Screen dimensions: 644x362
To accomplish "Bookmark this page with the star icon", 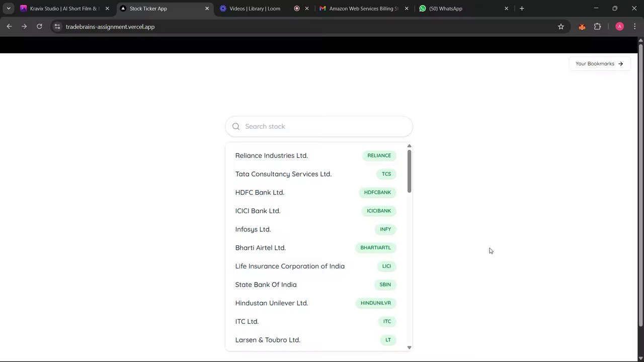I will pyautogui.click(x=561, y=27).
